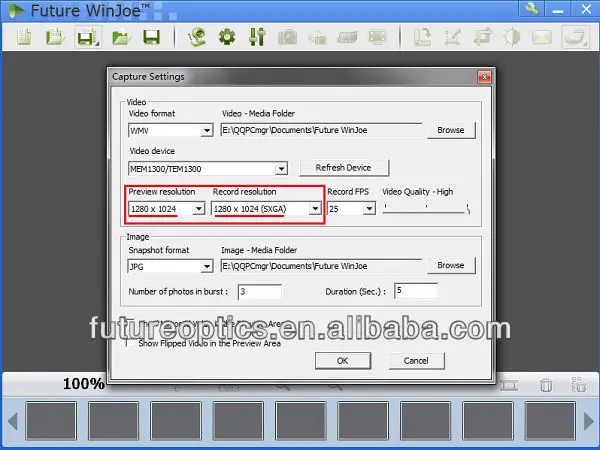Click the new document icon in toolbar
The width and height of the screenshot is (600, 450).
tap(24, 37)
